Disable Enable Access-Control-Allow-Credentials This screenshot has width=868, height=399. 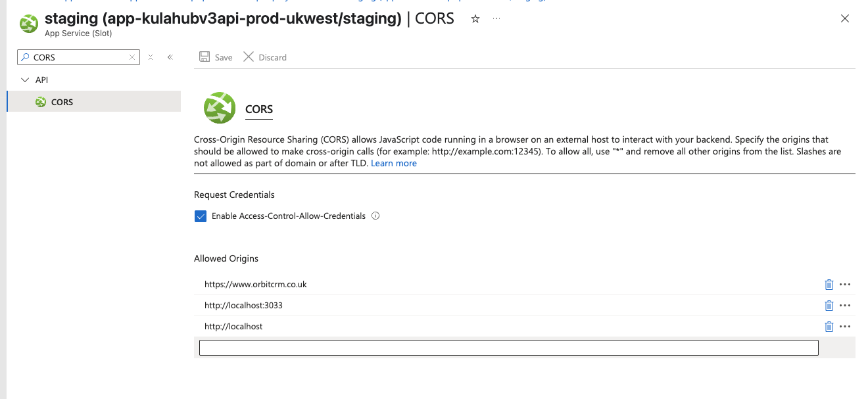pos(201,216)
